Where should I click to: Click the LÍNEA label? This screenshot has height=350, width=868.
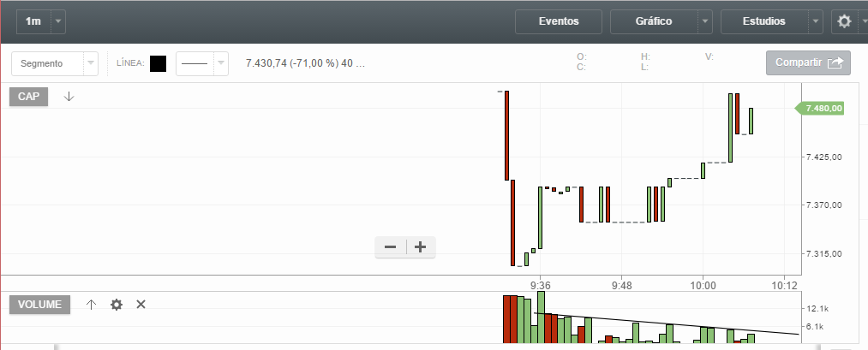click(x=130, y=63)
